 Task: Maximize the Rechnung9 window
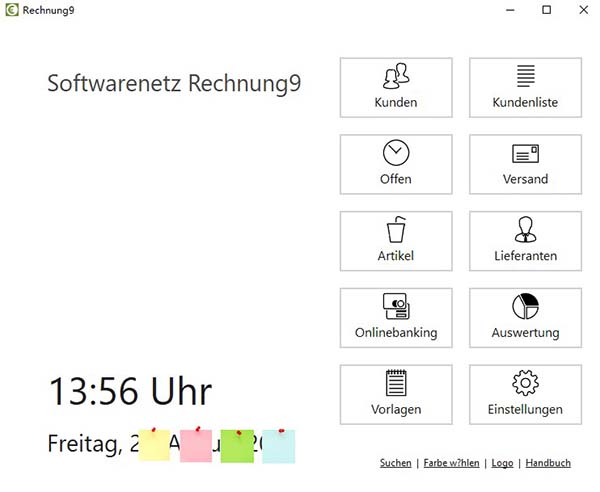click(546, 10)
